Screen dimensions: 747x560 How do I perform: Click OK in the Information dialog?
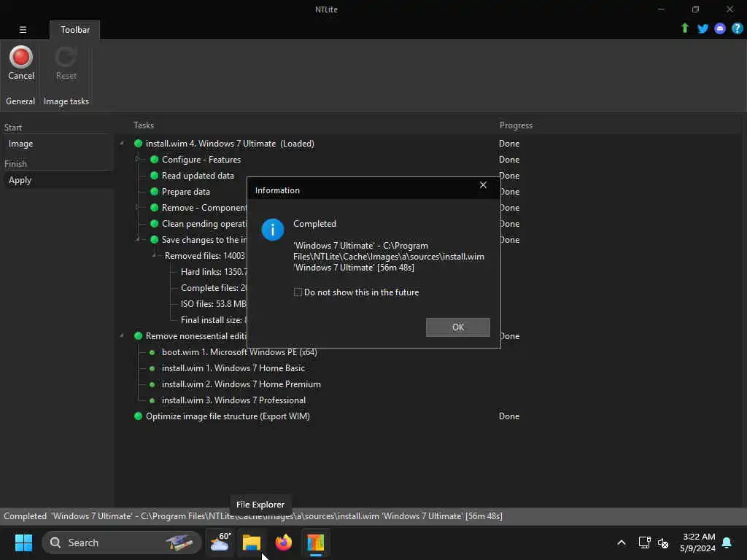457,327
